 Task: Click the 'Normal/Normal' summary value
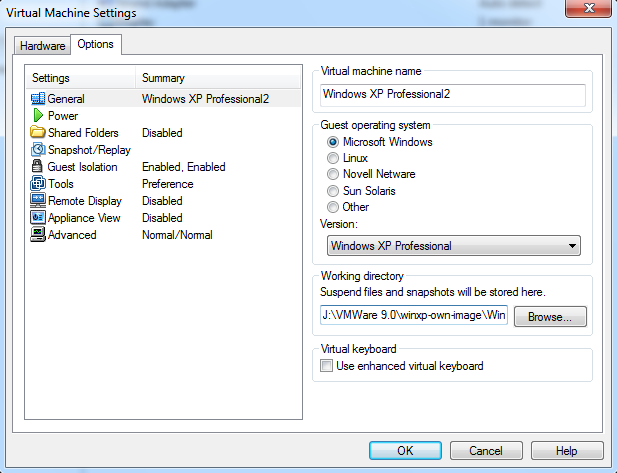(177, 235)
